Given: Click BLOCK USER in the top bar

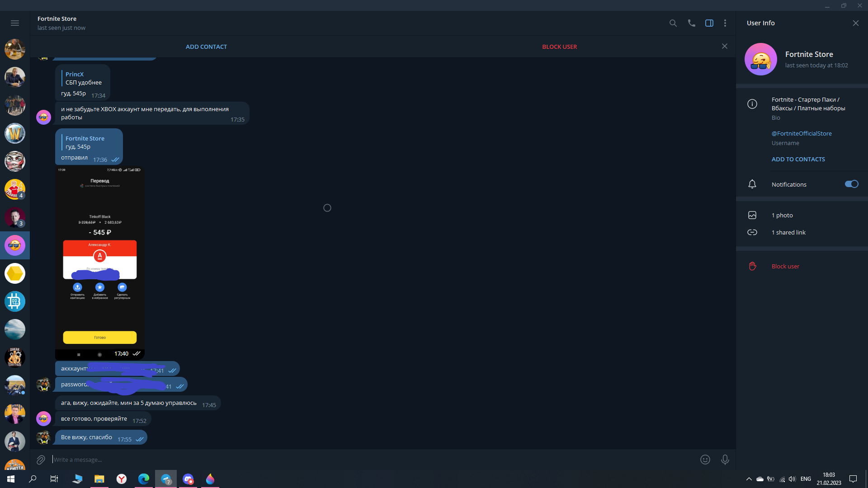Looking at the screenshot, I should 560,47.
